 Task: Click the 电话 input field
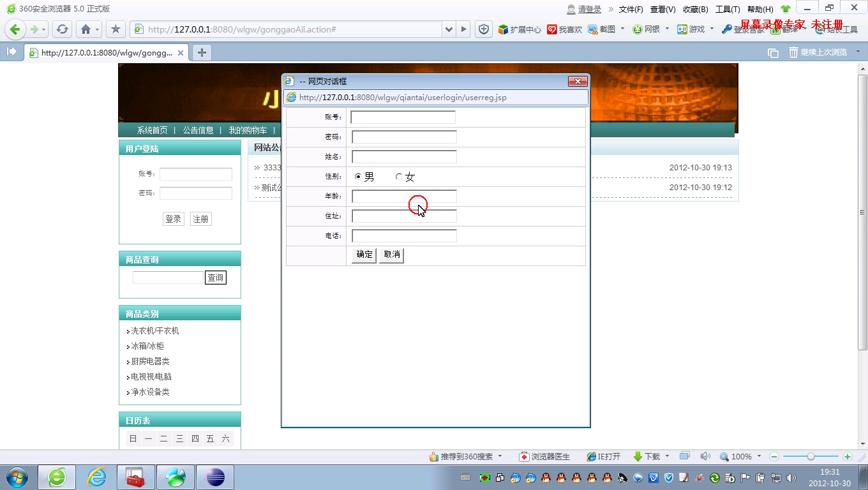click(x=405, y=235)
